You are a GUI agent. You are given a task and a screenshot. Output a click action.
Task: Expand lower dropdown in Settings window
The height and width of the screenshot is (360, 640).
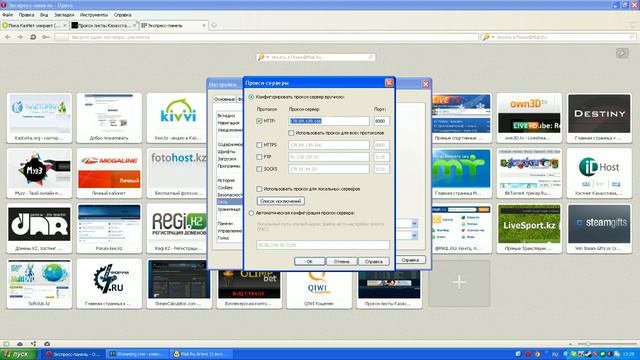point(414,236)
